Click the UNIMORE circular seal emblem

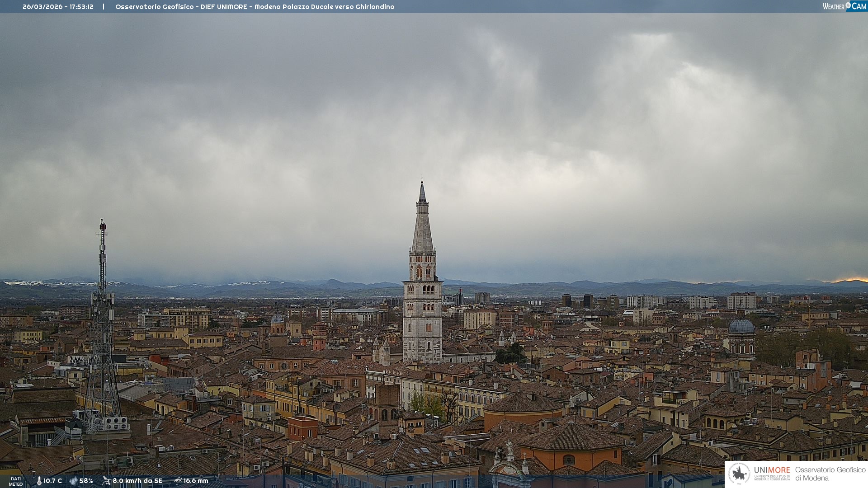point(739,474)
